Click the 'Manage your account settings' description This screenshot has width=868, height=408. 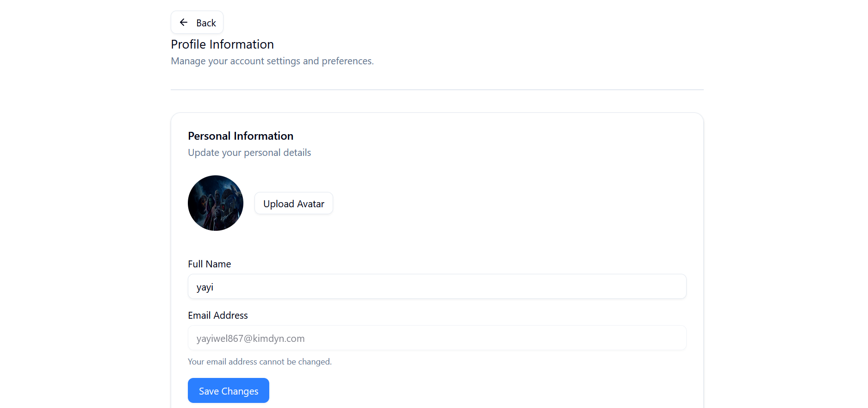point(273,61)
